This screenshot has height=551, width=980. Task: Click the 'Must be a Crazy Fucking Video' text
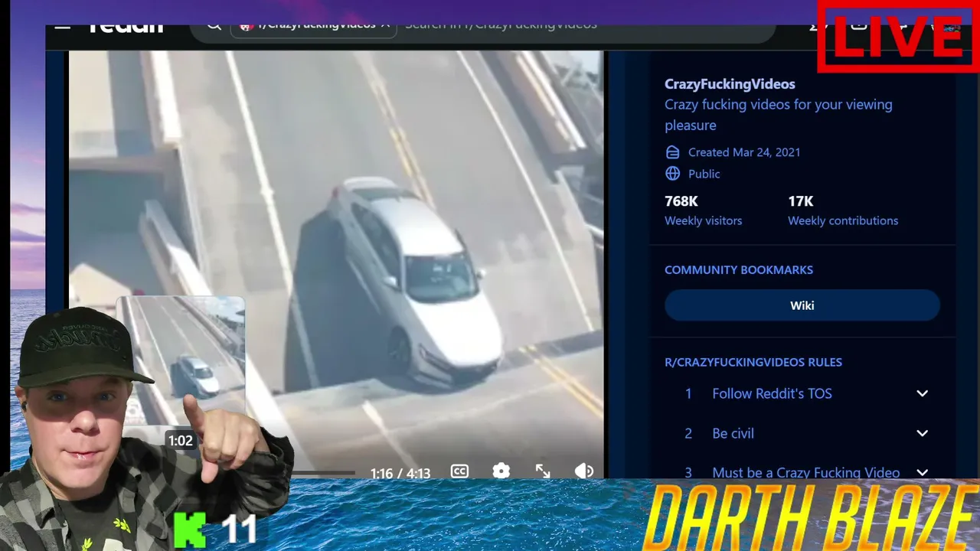[x=806, y=473]
